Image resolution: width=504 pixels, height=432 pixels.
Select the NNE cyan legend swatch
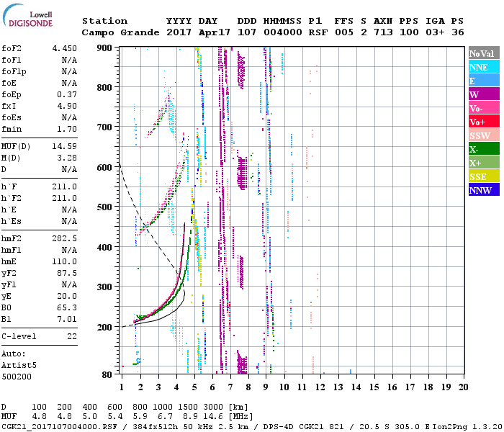coord(484,67)
